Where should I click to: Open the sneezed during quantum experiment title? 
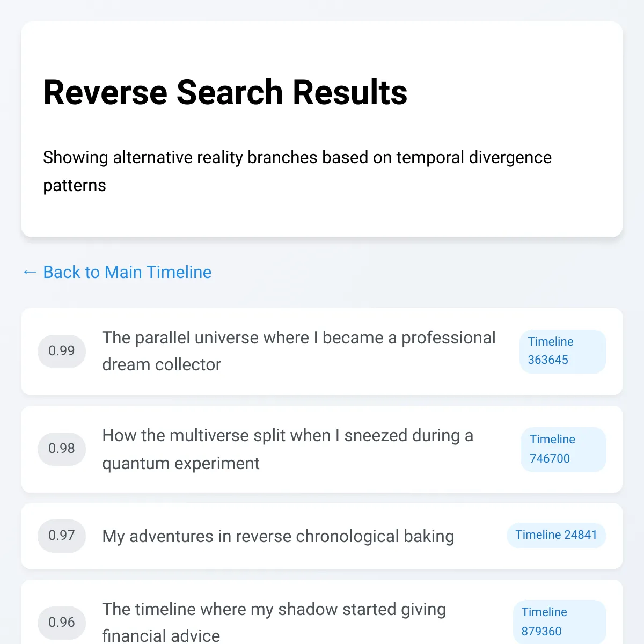tap(288, 449)
